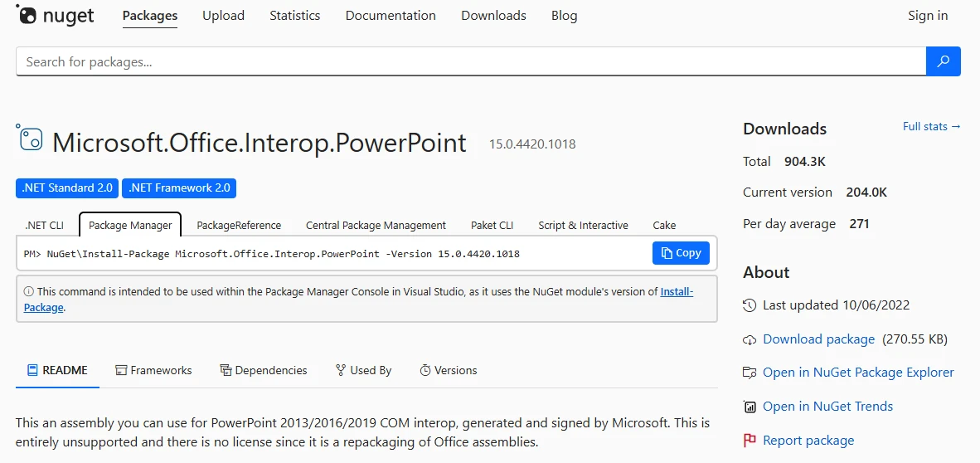
Task: Switch to the .NET CLI tab
Action: click(x=45, y=225)
